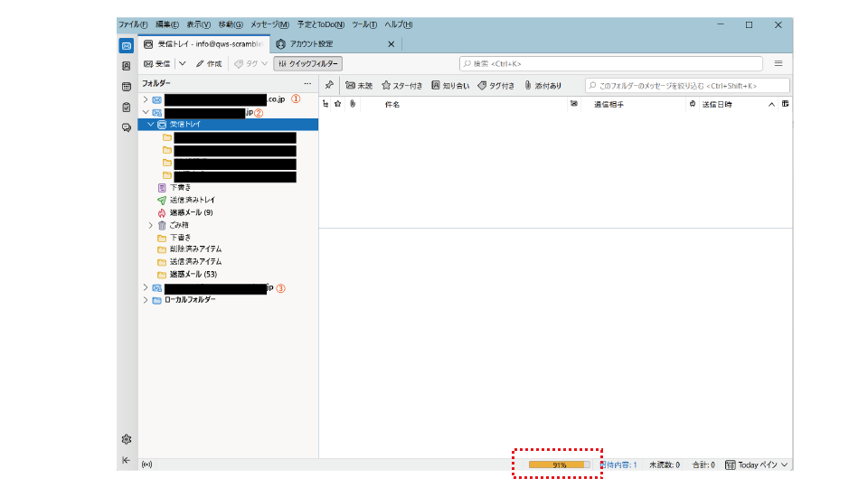The image size is (868, 488).
Task: Pin the quick filter with the pushpin
Action: pos(329,86)
